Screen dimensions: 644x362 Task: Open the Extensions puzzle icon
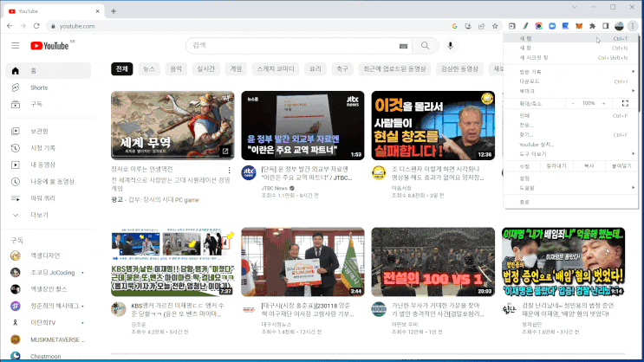[592, 26]
